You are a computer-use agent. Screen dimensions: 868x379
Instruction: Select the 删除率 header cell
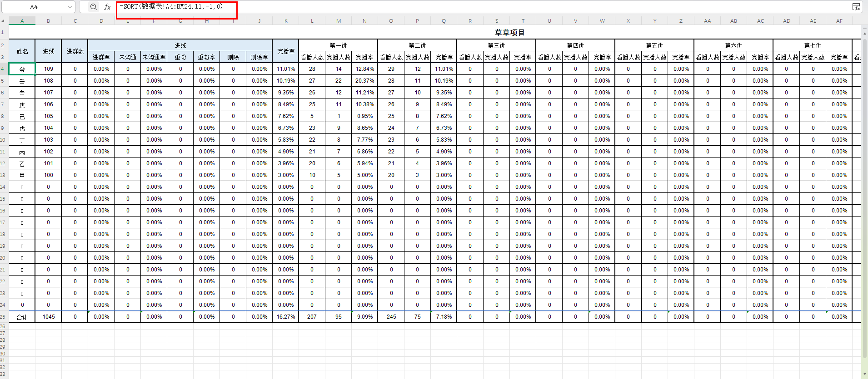tap(259, 57)
